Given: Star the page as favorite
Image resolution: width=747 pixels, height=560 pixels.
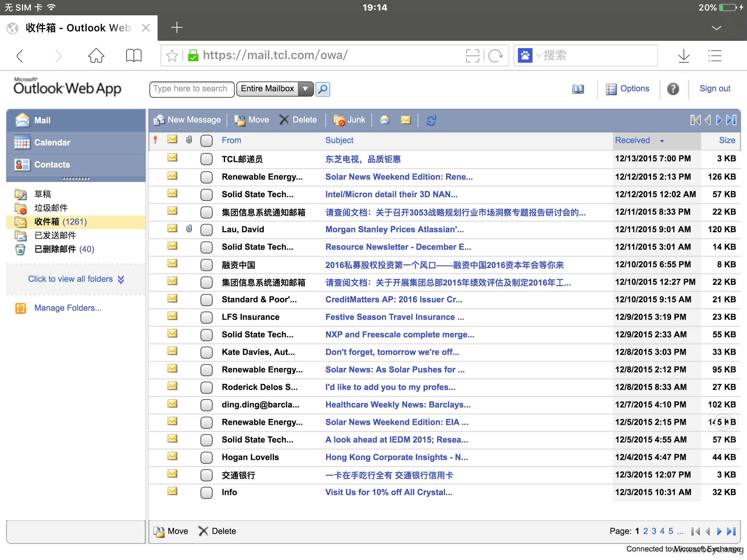Looking at the screenshot, I should [172, 56].
